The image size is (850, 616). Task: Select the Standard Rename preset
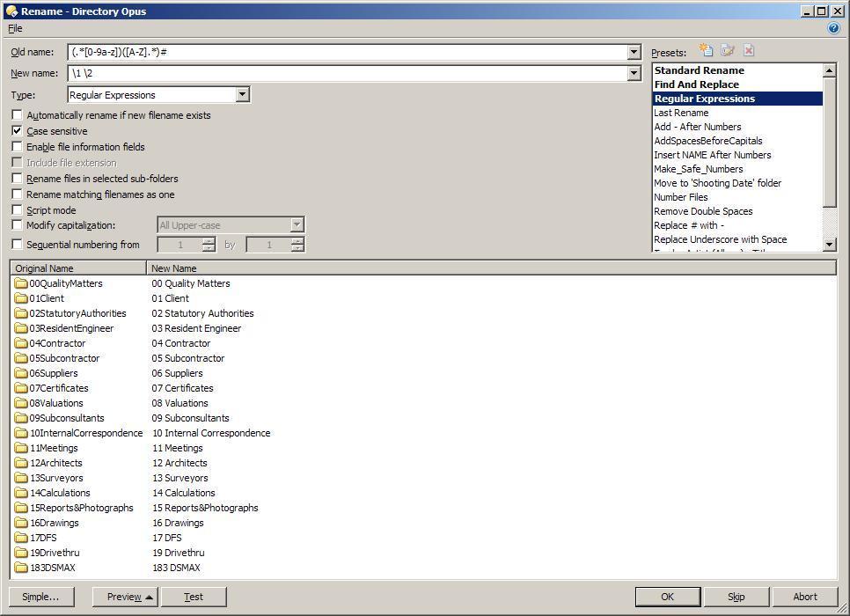699,70
